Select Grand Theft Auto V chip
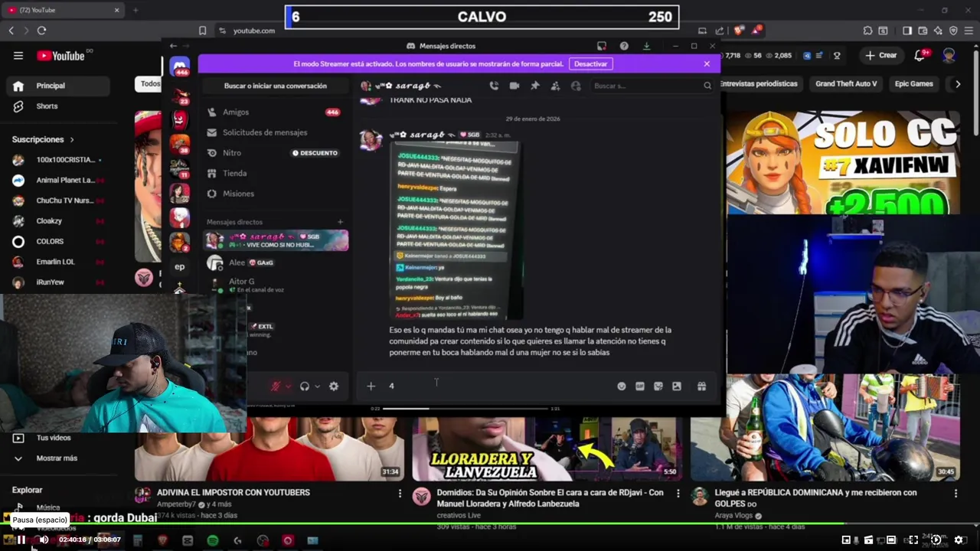This screenshot has height=551, width=980. (846, 83)
